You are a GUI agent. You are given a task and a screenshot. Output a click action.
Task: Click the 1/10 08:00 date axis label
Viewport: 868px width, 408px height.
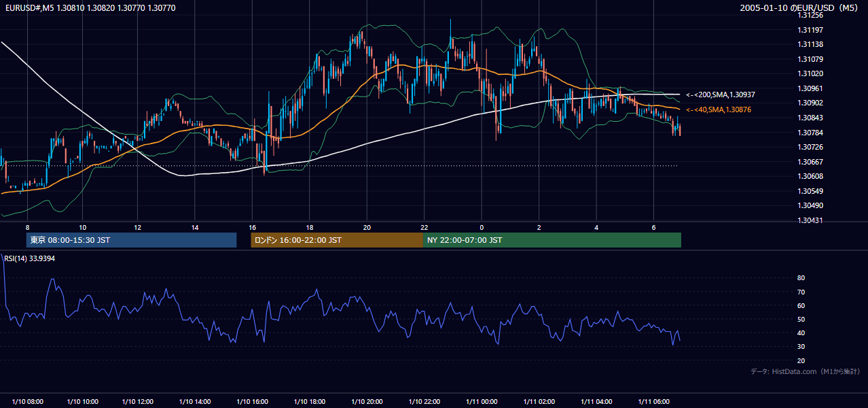click(27, 401)
